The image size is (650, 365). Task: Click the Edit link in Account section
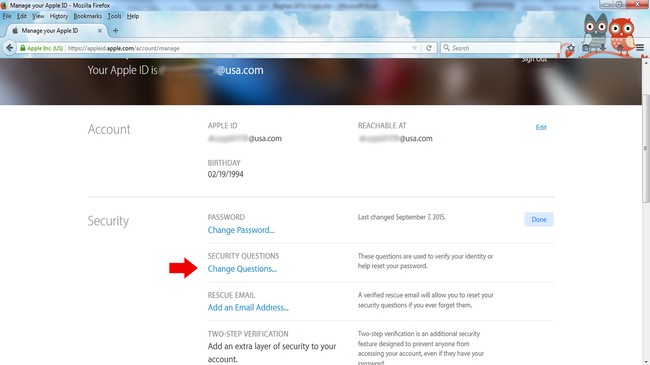click(541, 127)
